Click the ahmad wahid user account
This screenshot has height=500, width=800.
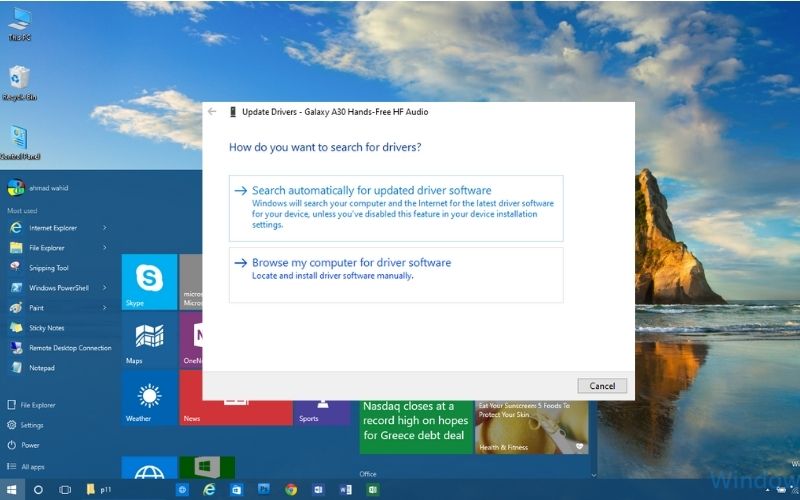38,188
